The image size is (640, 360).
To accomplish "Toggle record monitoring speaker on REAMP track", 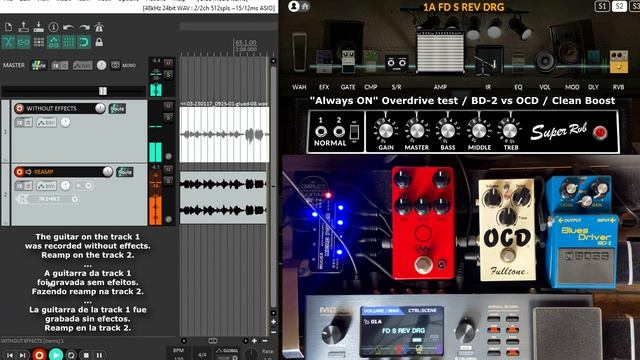I will point(29,172).
